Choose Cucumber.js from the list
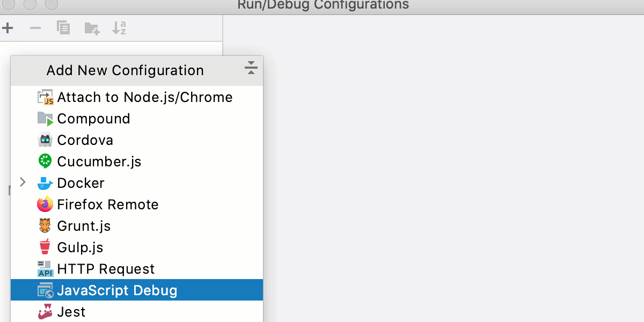 [98, 161]
